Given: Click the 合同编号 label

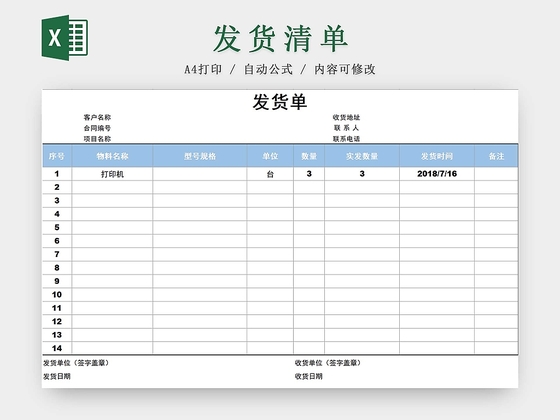Looking at the screenshot, I should click(x=97, y=128).
